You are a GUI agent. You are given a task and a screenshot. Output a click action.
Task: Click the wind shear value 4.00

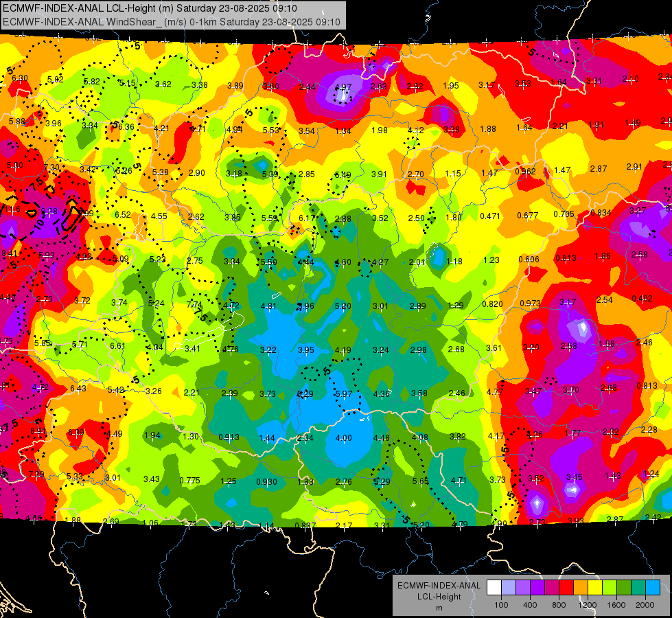(344, 438)
